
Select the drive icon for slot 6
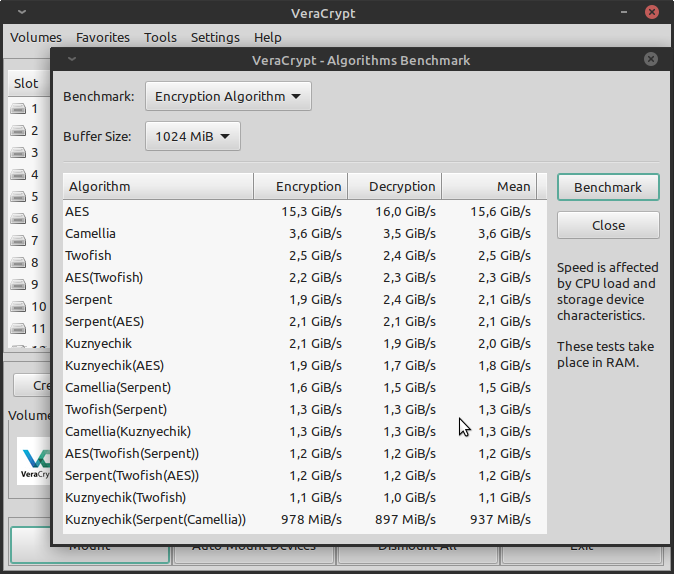click(18, 219)
